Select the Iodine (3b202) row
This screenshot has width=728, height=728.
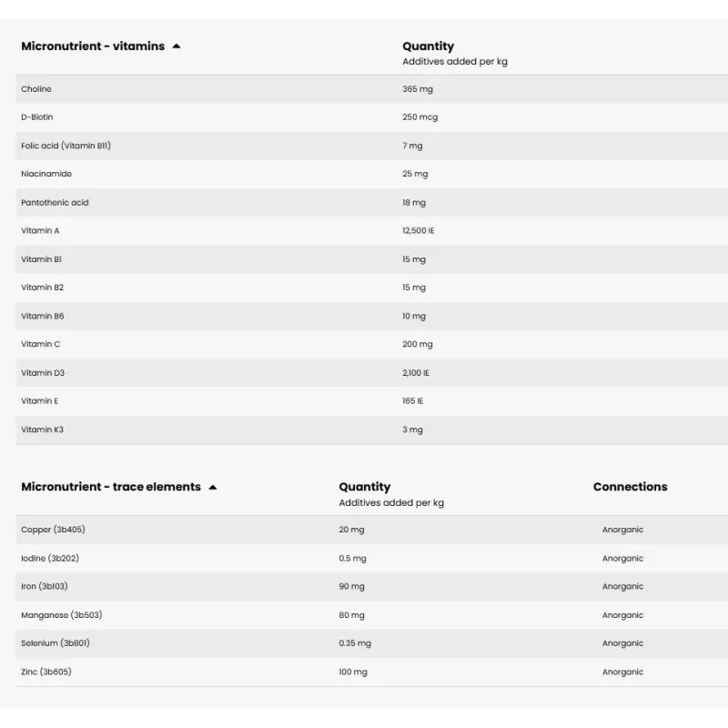point(50,558)
